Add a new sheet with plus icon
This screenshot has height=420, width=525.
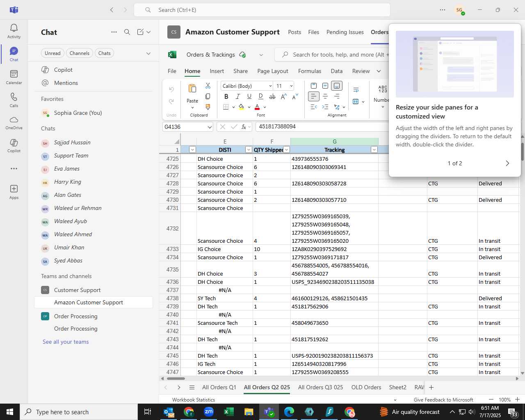tap(431, 387)
